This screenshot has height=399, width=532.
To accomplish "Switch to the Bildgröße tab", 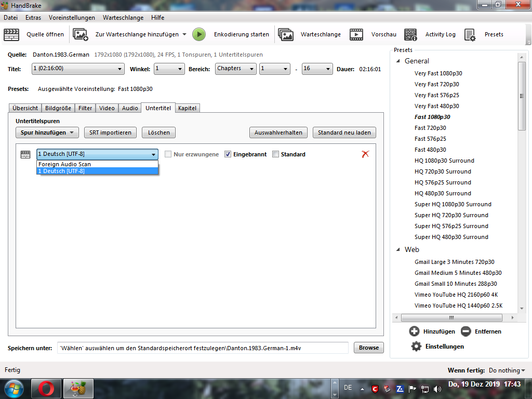I will click(x=58, y=108).
